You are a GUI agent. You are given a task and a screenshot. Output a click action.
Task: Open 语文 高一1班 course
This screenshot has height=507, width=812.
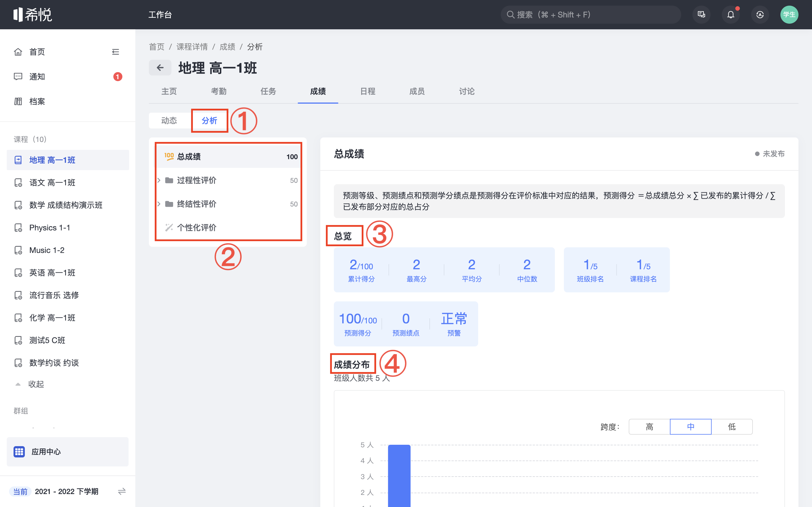pos(52,183)
